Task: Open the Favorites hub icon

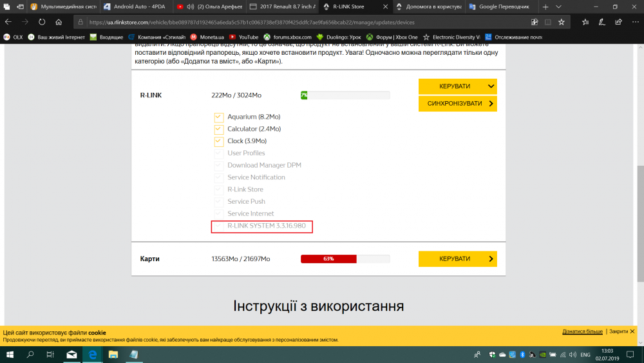Action: pos(585,22)
